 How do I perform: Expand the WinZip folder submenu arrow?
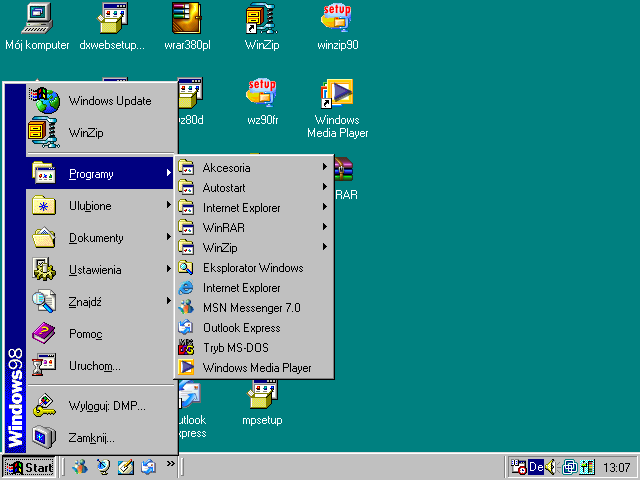click(x=324, y=247)
